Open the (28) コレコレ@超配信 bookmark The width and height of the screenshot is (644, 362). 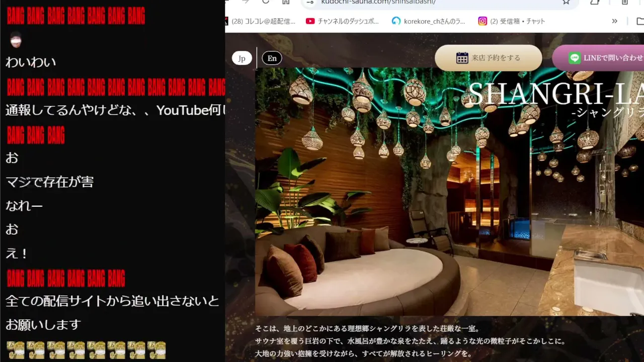coord(260,21)
